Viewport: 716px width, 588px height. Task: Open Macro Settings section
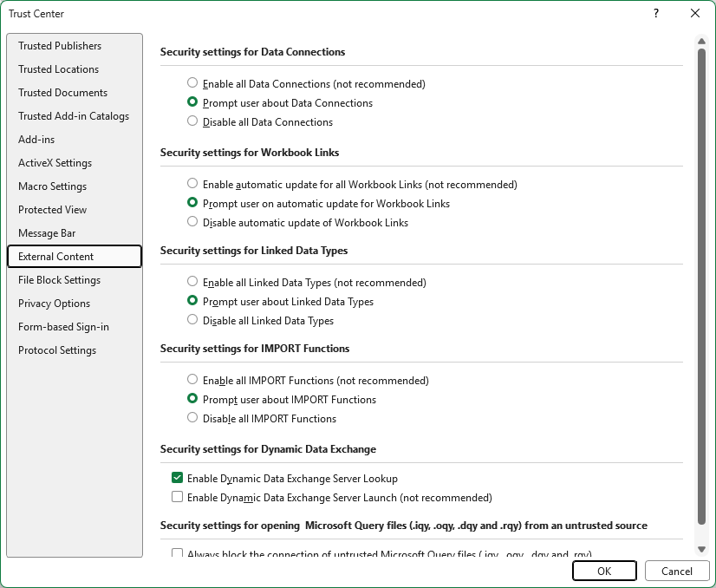75,186
